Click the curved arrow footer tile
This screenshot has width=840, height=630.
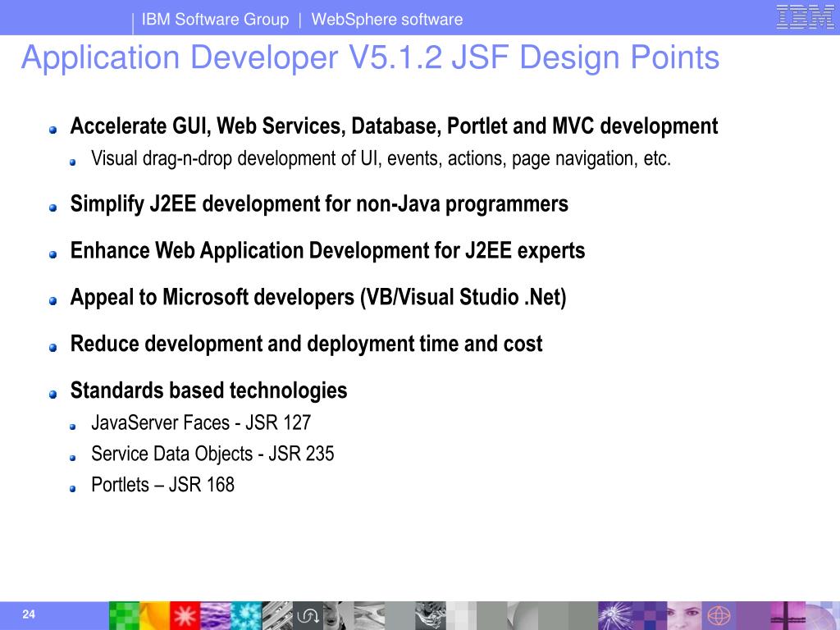pos(308,615)
